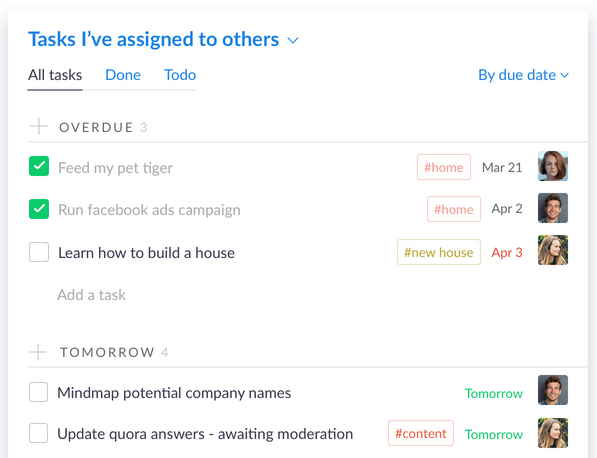Switch to the Done tab
Screen dimensions: 597x458
click(123, 75)
